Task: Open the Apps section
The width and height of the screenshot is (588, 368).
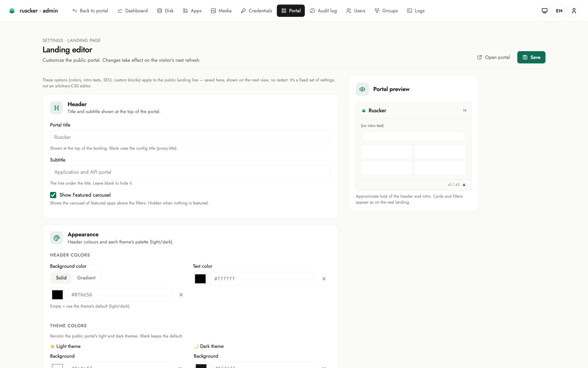Action: pos(192,11)
